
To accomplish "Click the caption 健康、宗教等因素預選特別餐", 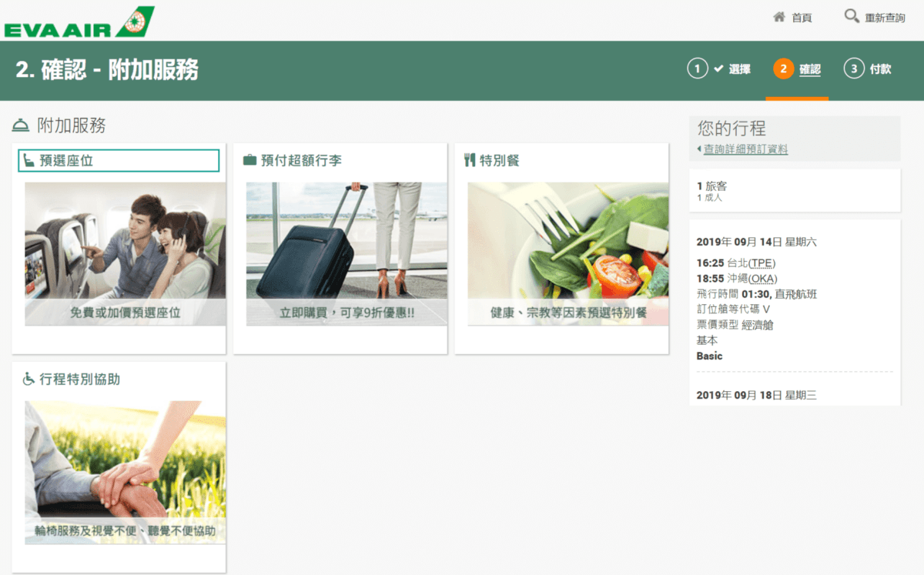I will [x=568, y=313].
